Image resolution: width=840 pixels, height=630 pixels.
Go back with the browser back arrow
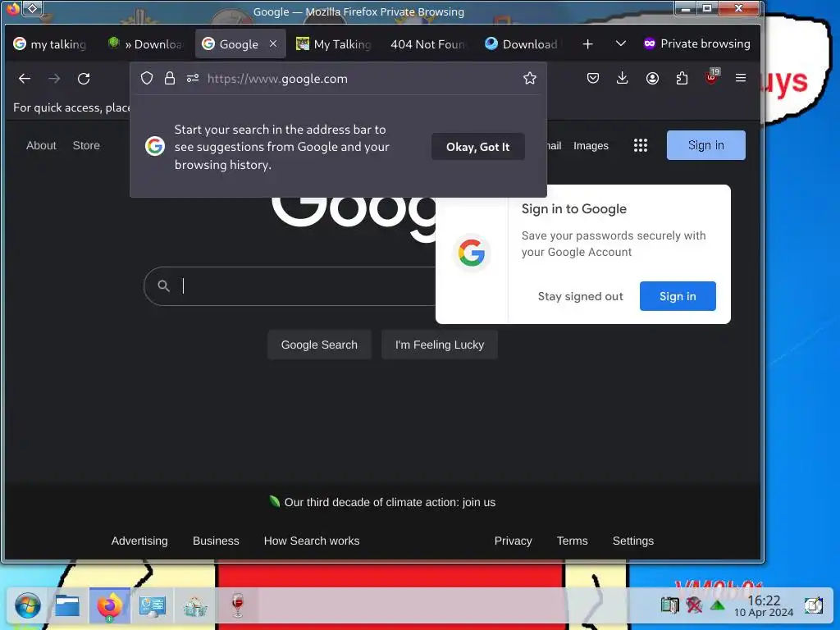[25, 79]
